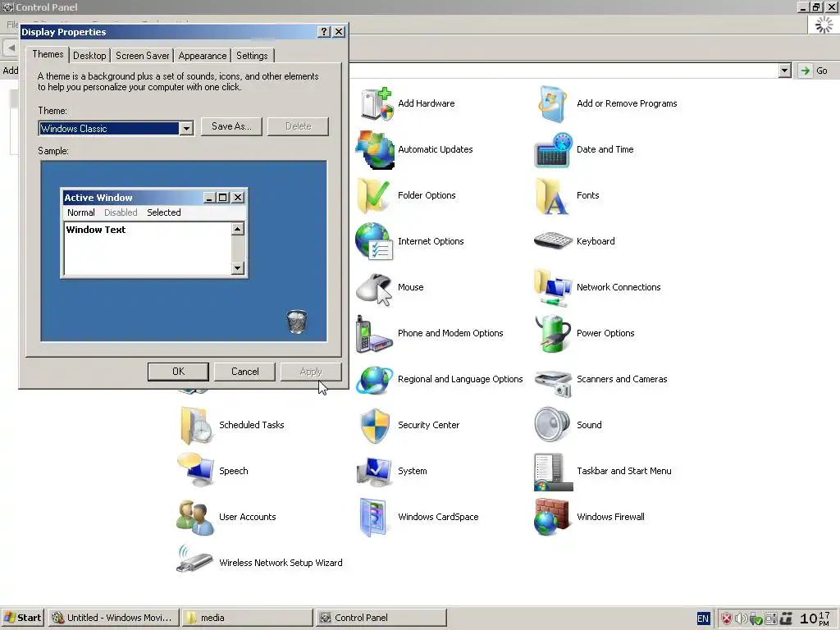
Task: Click Control Panel taskbar button
Action: [x=381, y=618]
